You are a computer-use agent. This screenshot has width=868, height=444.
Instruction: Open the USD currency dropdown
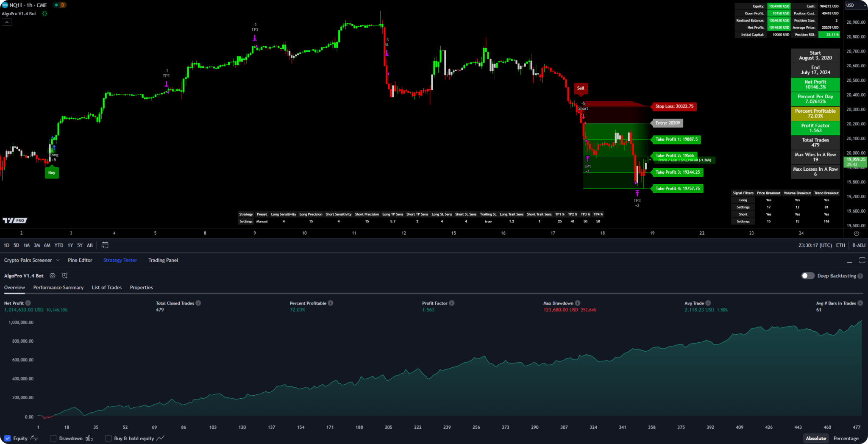[856, 6]
